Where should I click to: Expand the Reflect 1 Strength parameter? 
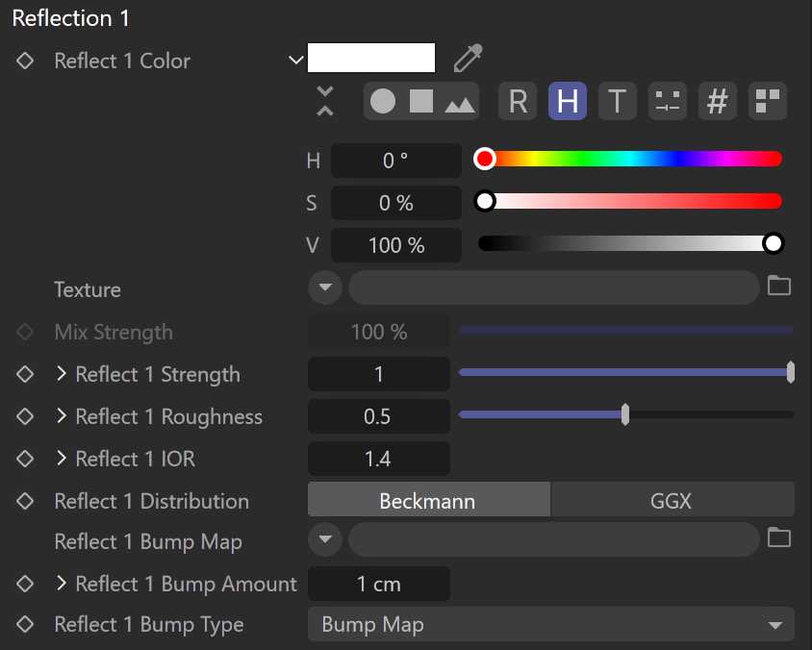(62, 374)
